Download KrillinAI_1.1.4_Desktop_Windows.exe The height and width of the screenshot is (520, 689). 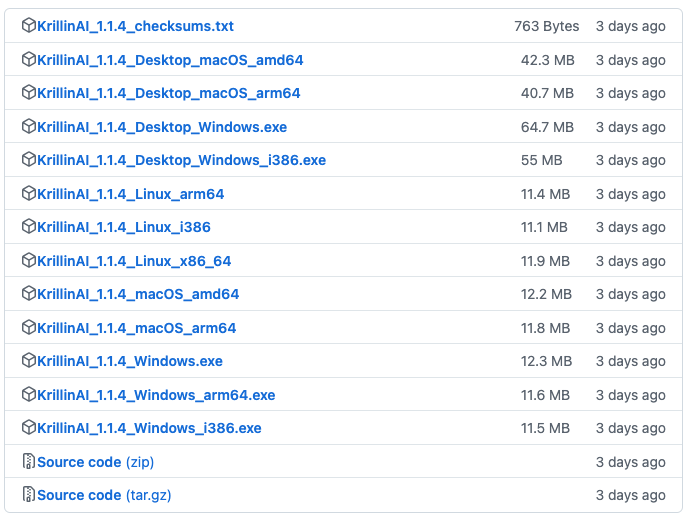[x=162, y=127]
